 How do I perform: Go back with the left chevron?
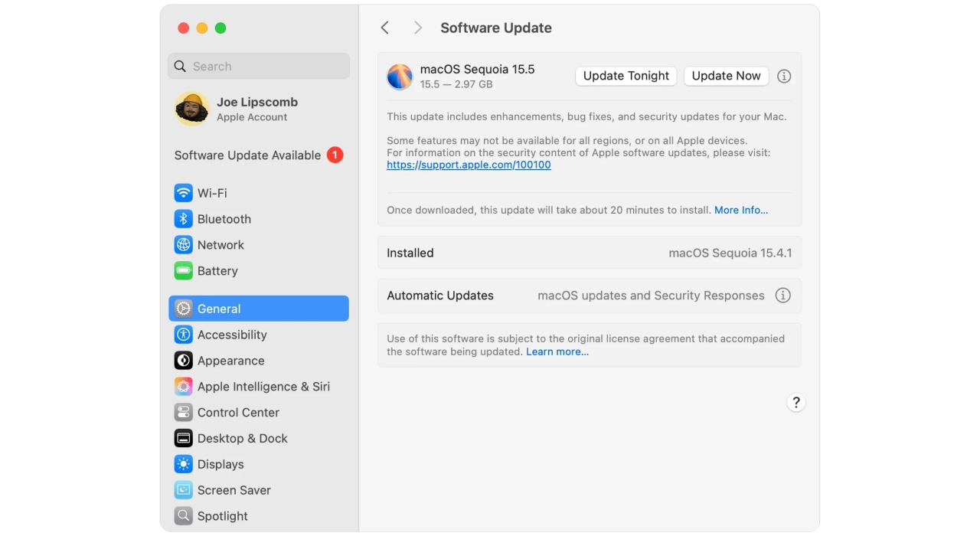(385, 28)
